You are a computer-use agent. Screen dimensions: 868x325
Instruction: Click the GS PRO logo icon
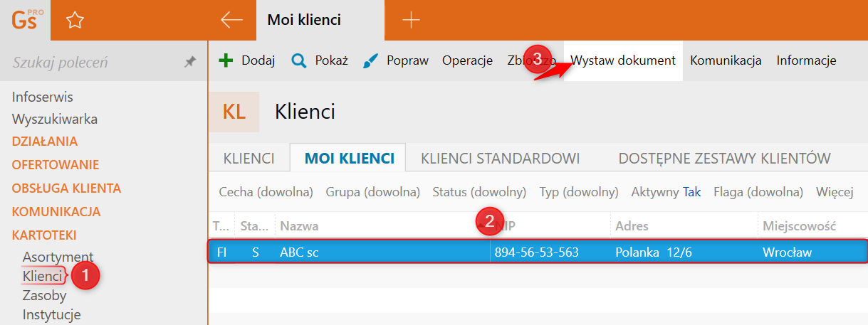pyautogui.click(x=27, y=20)
